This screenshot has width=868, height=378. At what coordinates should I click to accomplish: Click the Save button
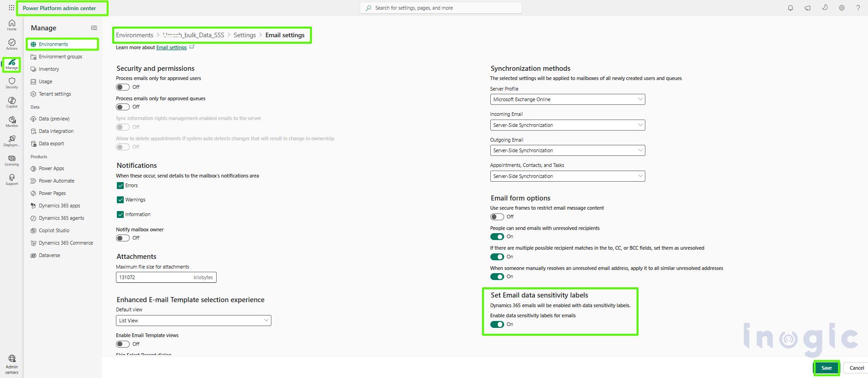click(827, 368)
